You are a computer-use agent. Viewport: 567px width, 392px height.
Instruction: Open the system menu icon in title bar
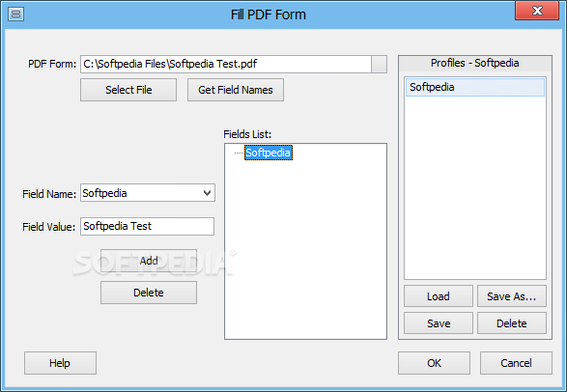click(15, 14)
